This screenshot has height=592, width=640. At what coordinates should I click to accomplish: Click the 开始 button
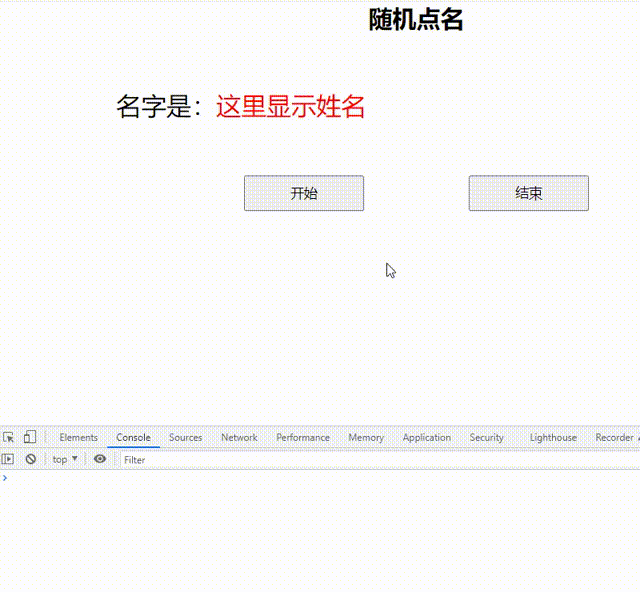[304, 193]
